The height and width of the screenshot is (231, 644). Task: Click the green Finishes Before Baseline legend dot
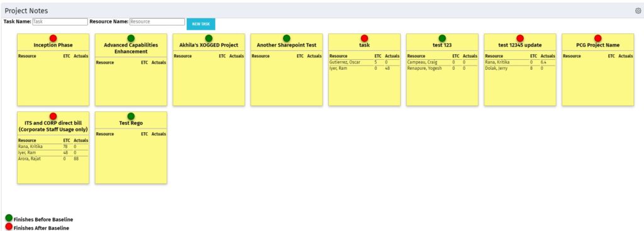coord(9,218)
